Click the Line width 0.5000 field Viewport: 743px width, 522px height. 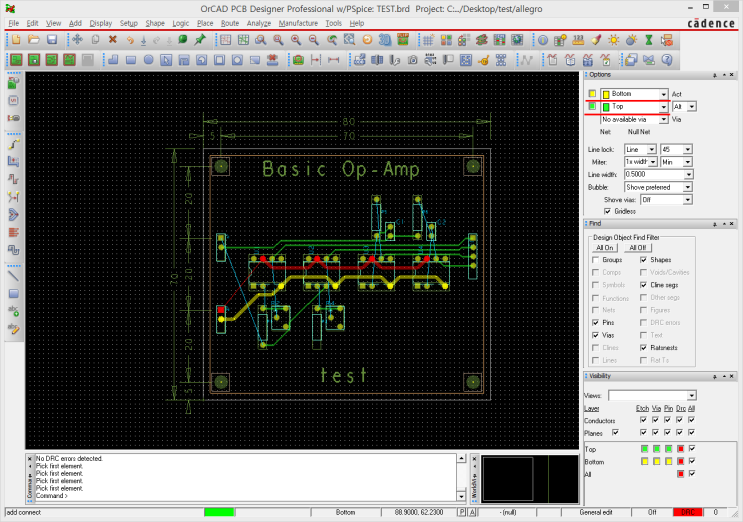pyautogui.click(x=659, y=174)
